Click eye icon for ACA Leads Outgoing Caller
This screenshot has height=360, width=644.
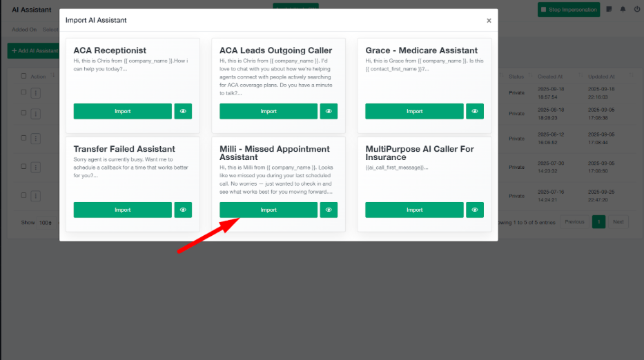[329, 111]
